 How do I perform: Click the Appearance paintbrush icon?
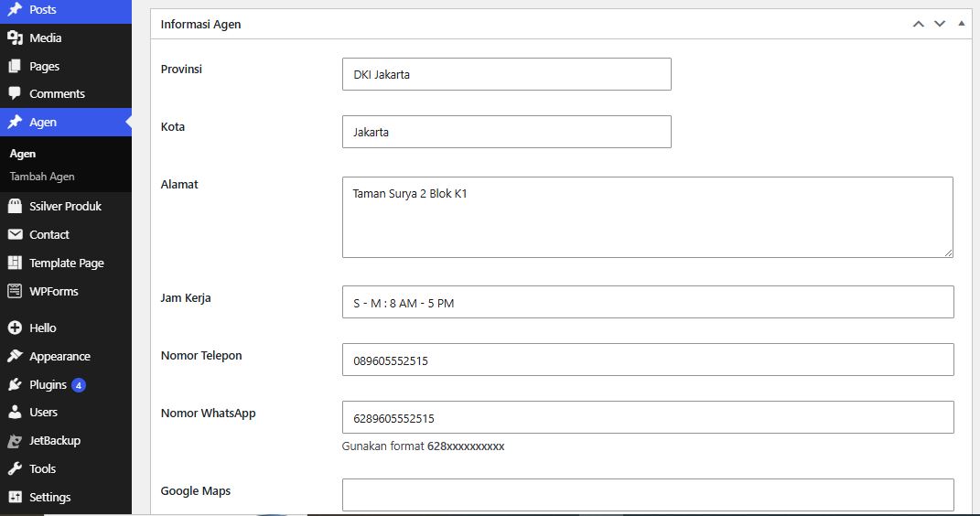coord(15,356)
